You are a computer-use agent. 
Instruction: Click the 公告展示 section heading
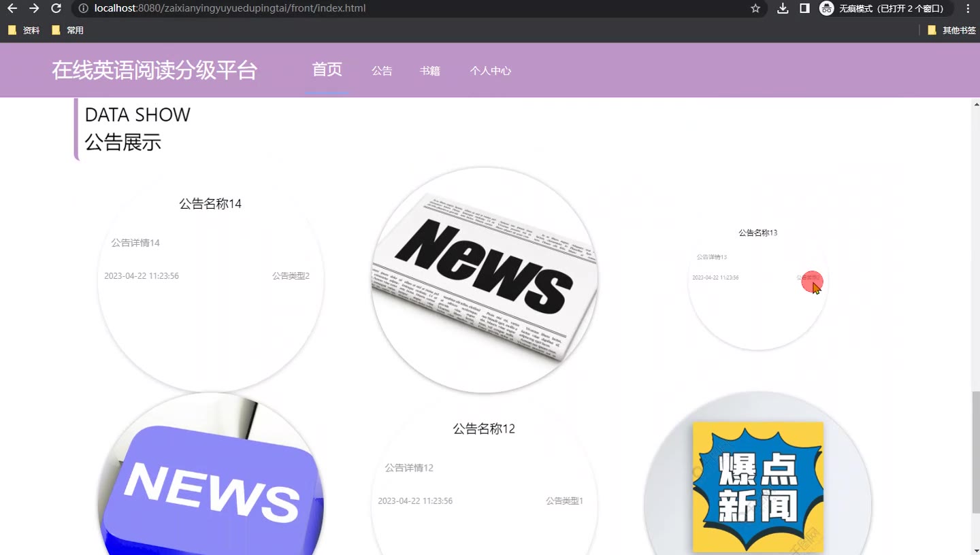point(123,142)
